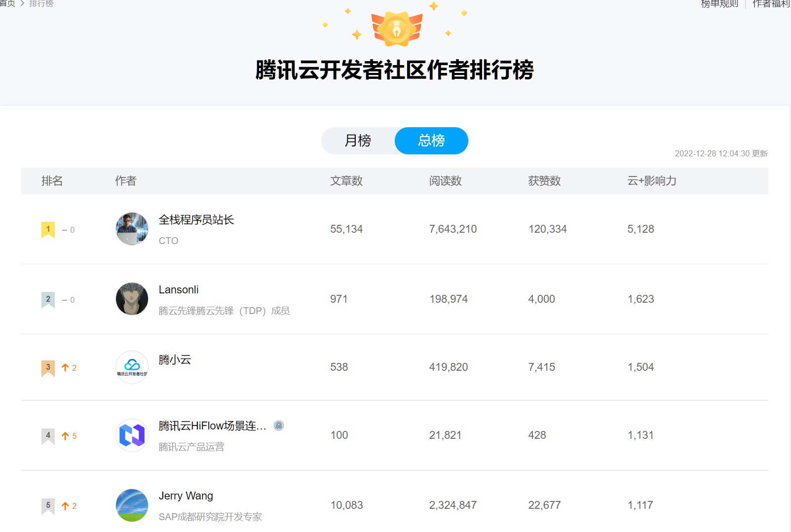The height and width of the screenshot is (532, 791).
Task: Click article count 55,134
Action: pos(346,229)
